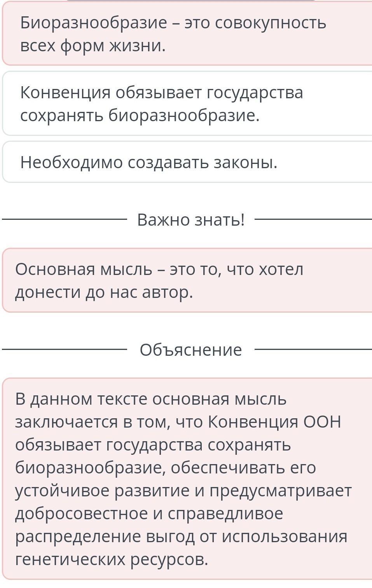The width and height of the screenshot is (372, 588).
Task: Click the line "устойчивое развитие и предусматривает"
Action: [x=183, y=491]
